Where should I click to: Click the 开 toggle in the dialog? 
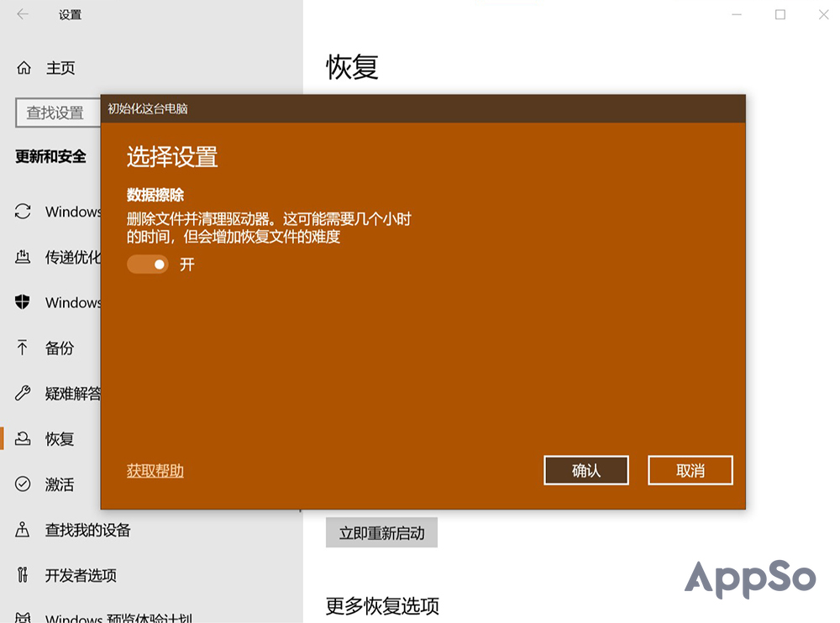(x=147, y=264)
